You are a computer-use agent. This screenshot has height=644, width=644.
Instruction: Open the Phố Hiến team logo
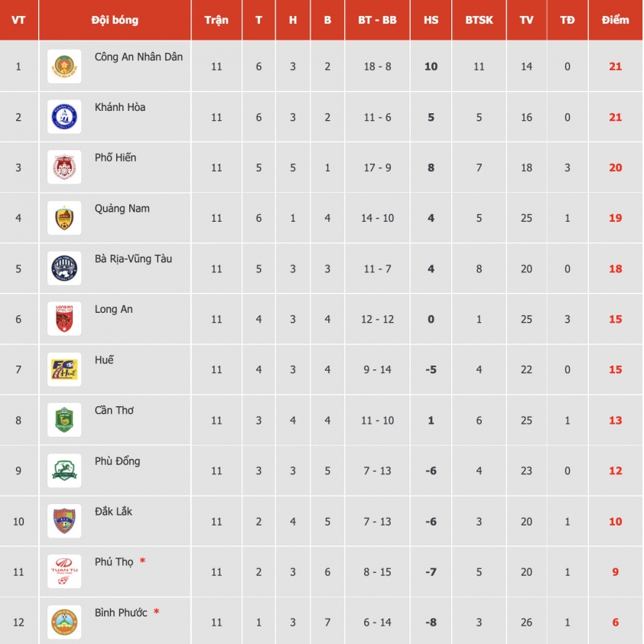(64, 168)
